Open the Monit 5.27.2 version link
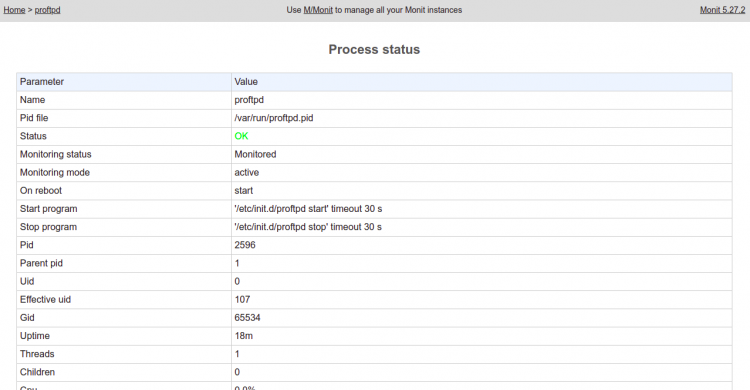Image resolution: width=750 pixels, height=390 pixels. 722,10
